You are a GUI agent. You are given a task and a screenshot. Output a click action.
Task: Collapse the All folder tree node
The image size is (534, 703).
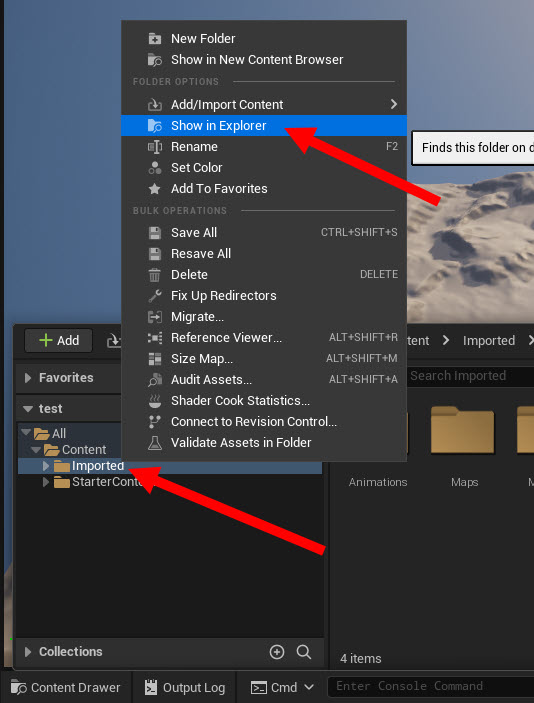click(26, 432)
